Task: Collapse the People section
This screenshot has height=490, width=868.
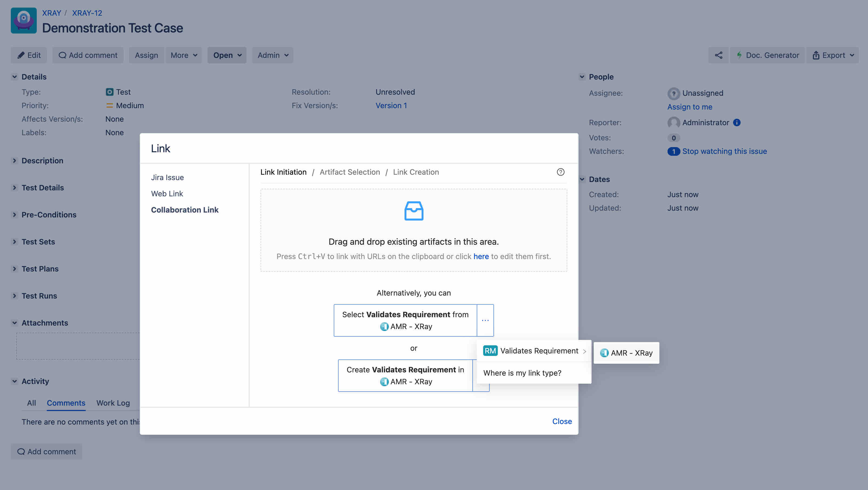Action: pos(582,77)
